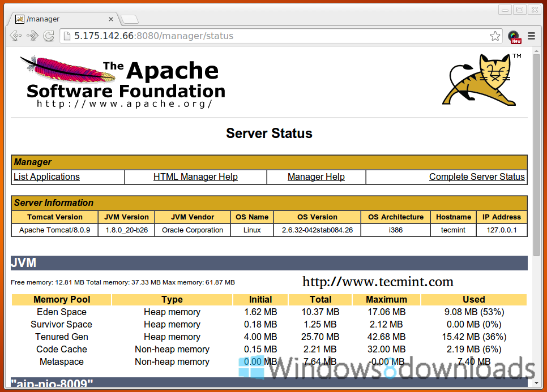The image size is (547, 392).
Task: Click the 2.19 MB (6%) used value
Action: 474,349
